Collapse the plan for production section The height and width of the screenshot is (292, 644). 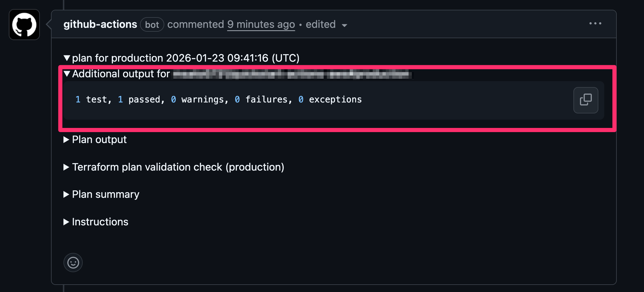67,58
